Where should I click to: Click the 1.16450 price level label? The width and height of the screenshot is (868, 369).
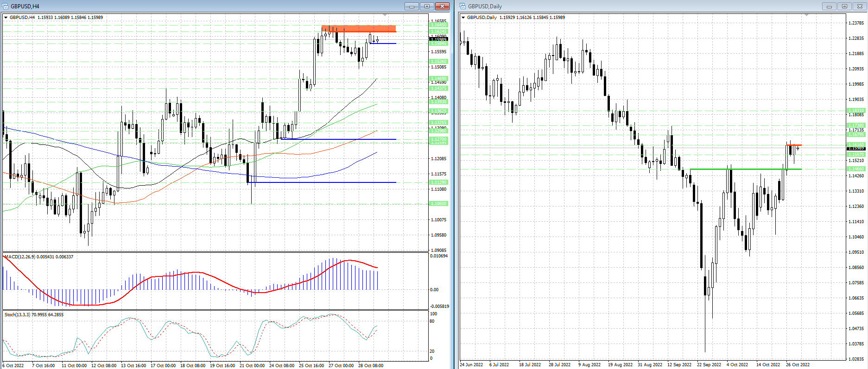[x=439, y=25]
